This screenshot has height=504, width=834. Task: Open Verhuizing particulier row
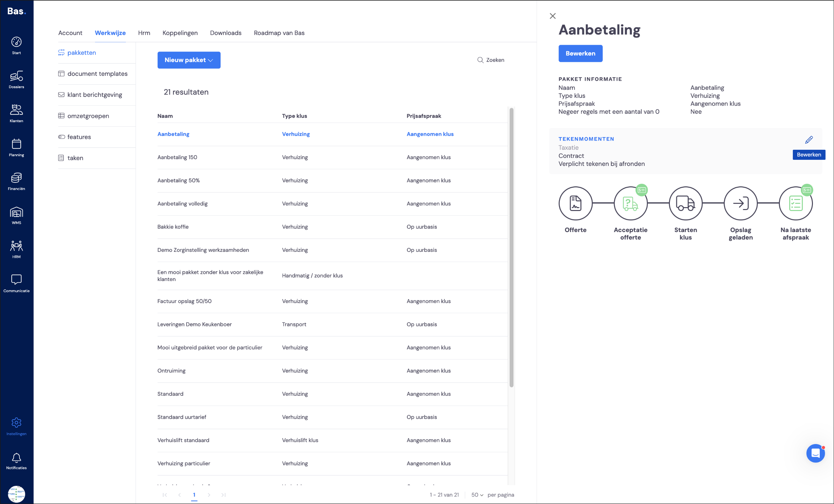point(332,463)
